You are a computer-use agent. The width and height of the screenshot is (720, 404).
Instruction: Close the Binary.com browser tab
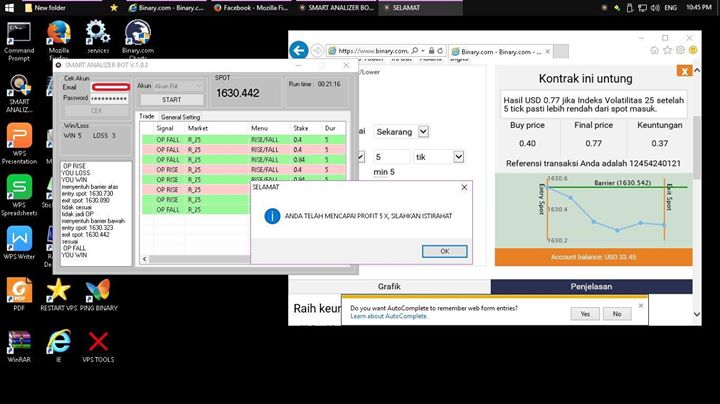(547, 51)
